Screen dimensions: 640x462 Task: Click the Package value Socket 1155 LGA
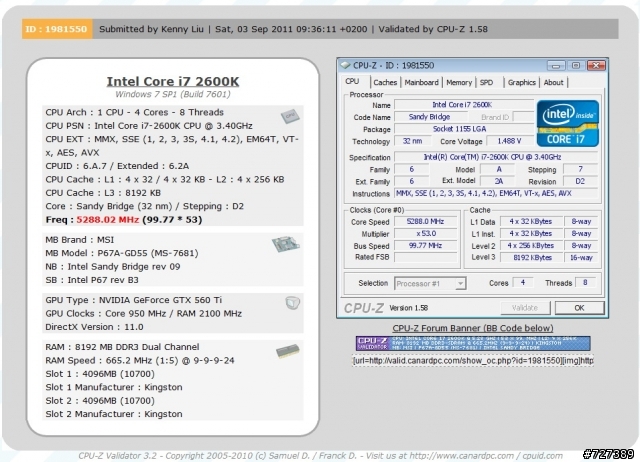click(463, 129)
